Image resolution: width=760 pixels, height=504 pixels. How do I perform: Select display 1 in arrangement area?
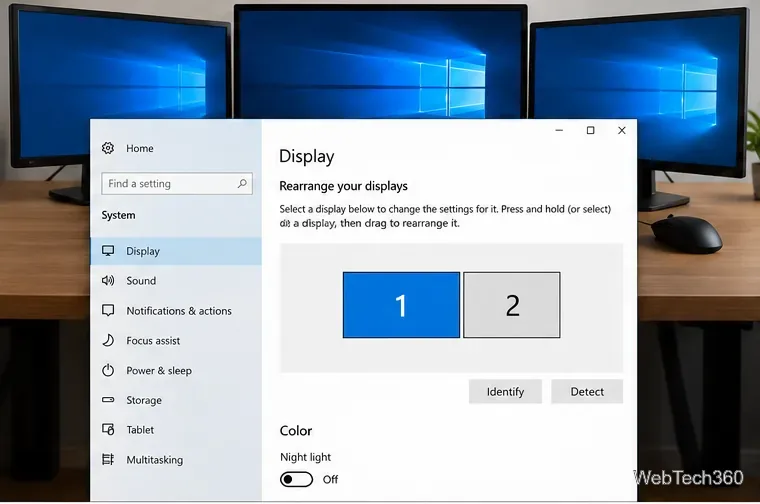click(401, 305)
